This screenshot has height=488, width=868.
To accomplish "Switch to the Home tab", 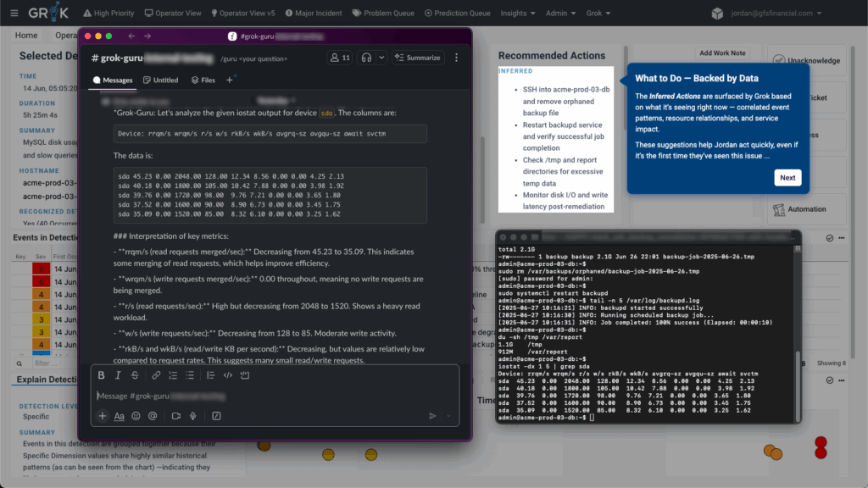I will coord(26,35).
